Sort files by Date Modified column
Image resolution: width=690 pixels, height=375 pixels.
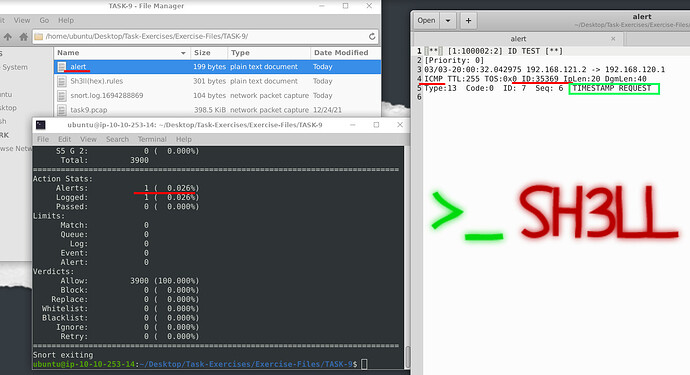pyautogui.click(x=341, y=53)
